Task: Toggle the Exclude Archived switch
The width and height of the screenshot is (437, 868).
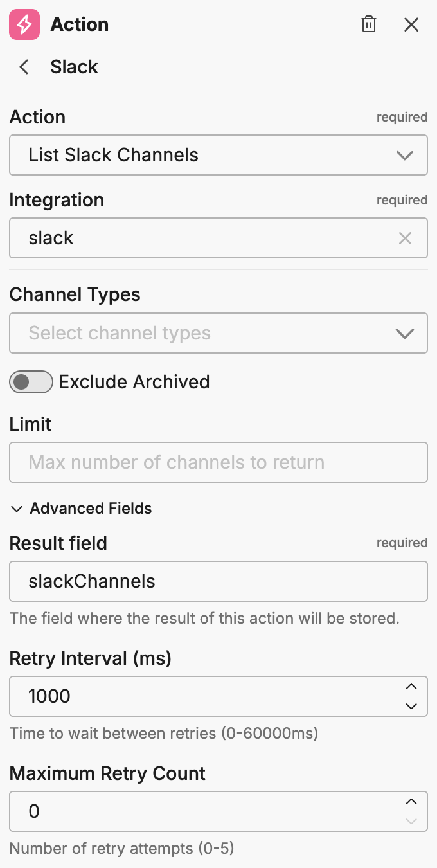Action: point(31,382)
